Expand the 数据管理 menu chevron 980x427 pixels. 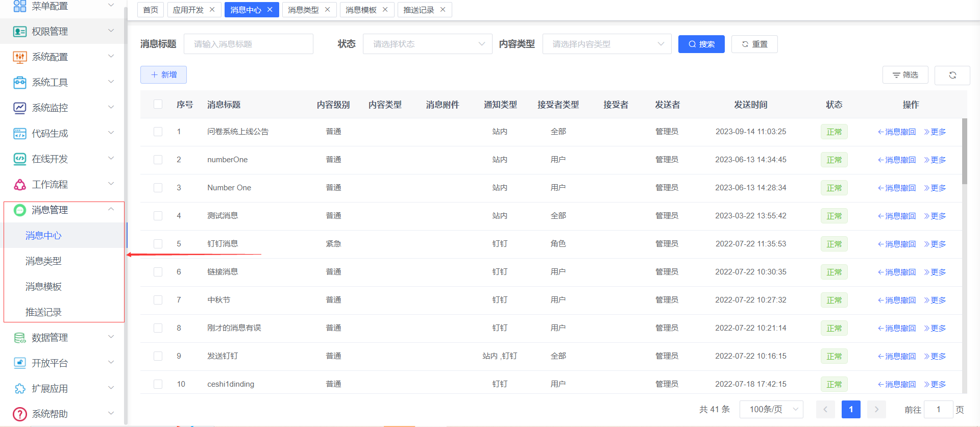pos(111,337)
